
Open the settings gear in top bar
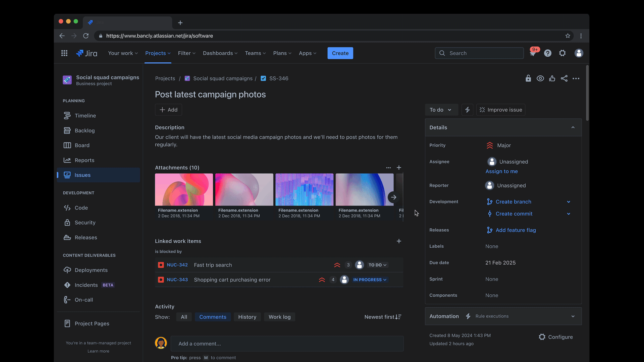[562, 53]
